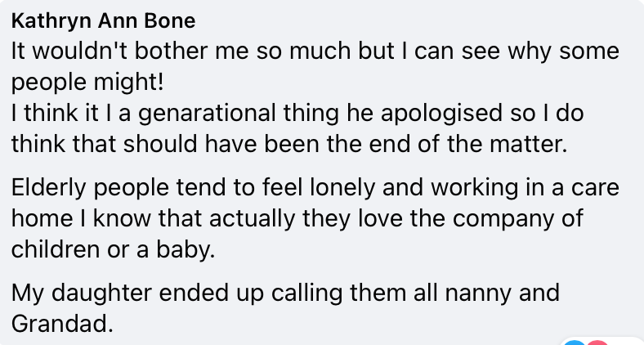Click the phrase 'love the company of'

[x=471, y=218]
